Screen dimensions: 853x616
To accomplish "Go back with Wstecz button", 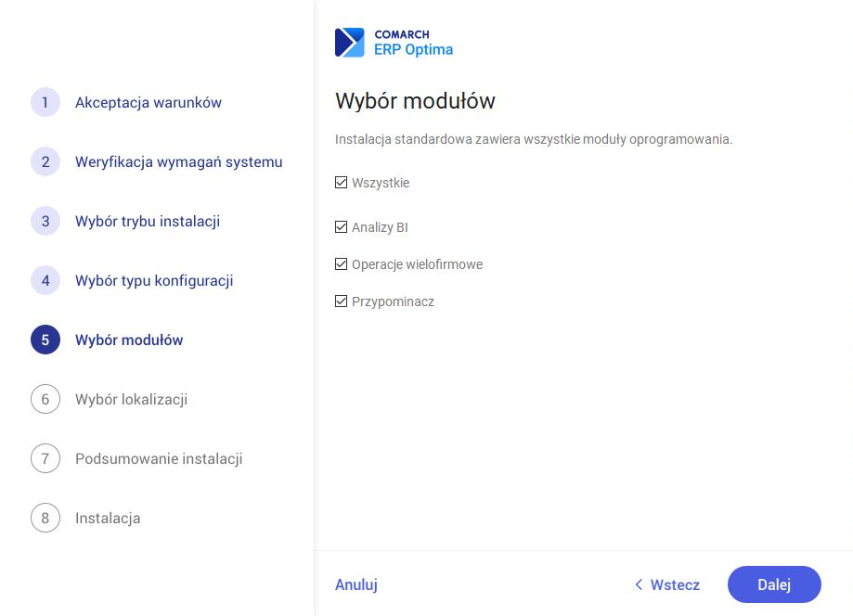I will pos(667,585).
